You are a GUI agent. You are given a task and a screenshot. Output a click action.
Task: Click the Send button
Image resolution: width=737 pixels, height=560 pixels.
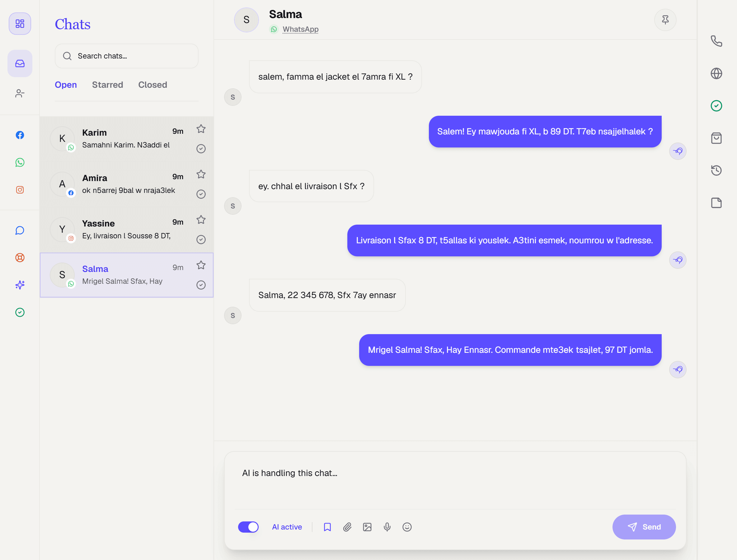644,527
